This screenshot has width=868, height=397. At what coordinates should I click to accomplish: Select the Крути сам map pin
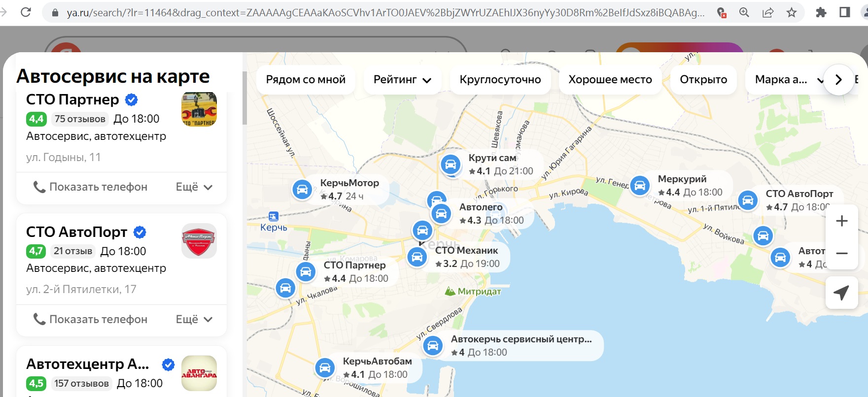[x=451, y=165]
